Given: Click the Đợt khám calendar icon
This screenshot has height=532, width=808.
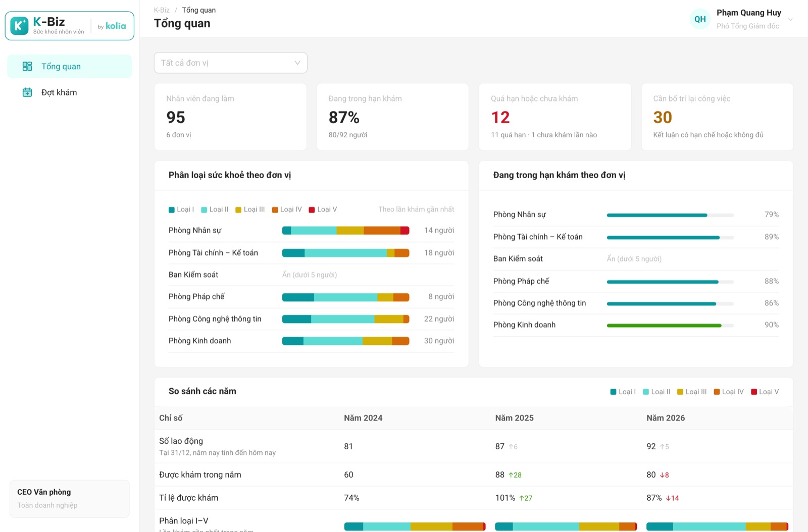Looking at the screenshot, I should [27, 92].
